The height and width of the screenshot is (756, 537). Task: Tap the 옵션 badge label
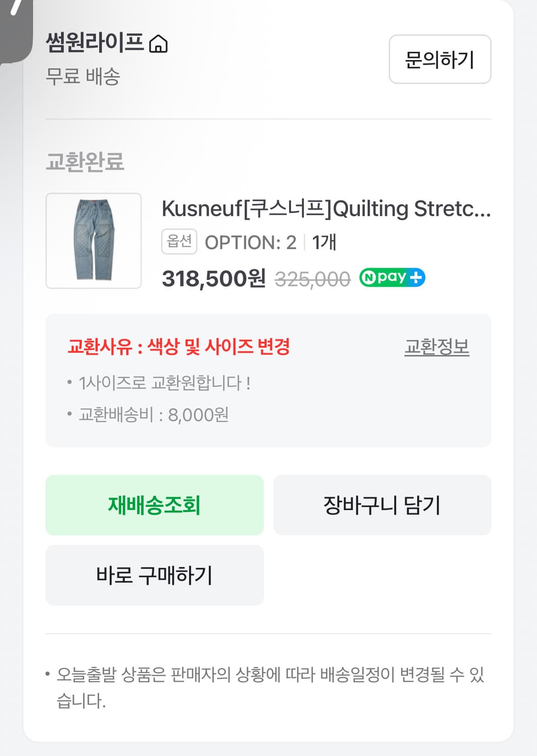pos(179,242)
